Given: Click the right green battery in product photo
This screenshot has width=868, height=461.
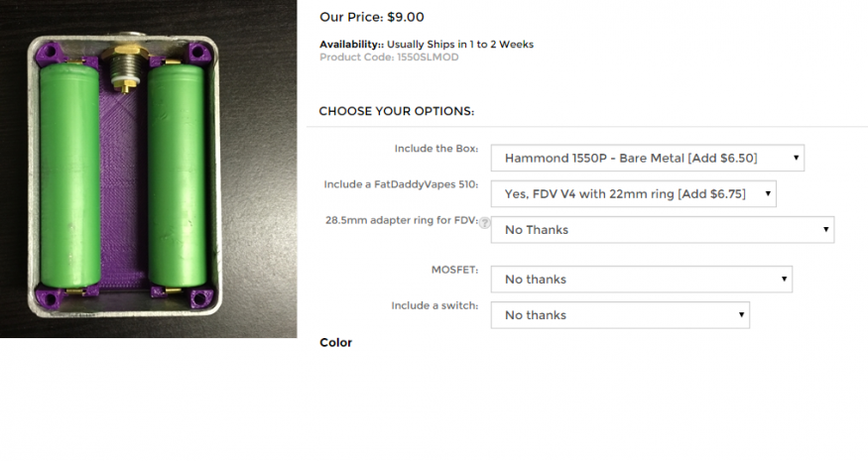Looking at the screenshot, I should coord(178,176).
